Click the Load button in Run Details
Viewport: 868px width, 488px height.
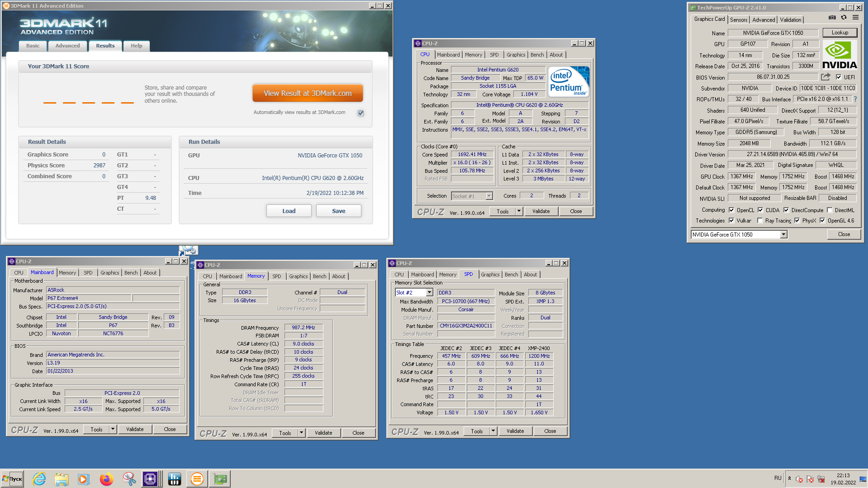point(289,211)
